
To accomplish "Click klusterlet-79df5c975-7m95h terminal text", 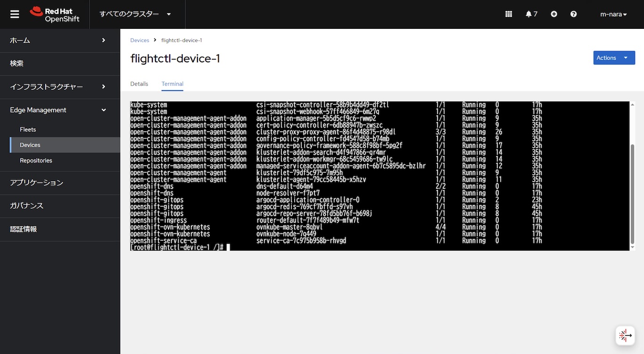I will coord(299,173).
